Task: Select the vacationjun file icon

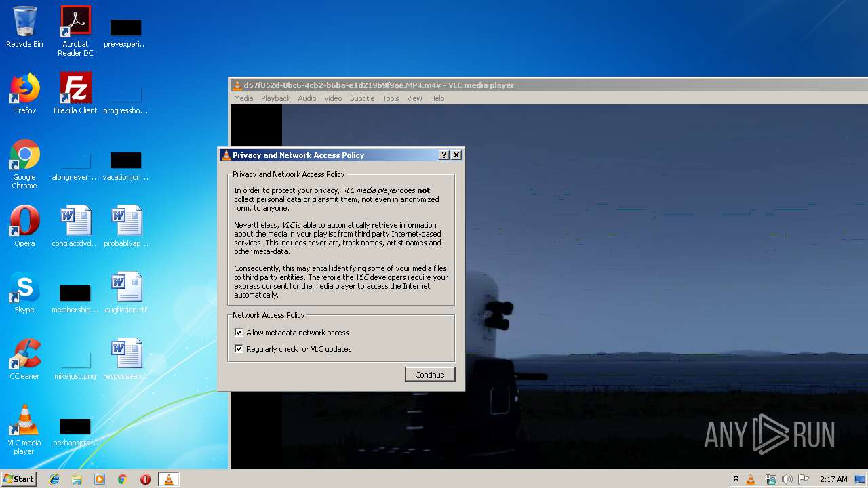Action: click(126, 165)
